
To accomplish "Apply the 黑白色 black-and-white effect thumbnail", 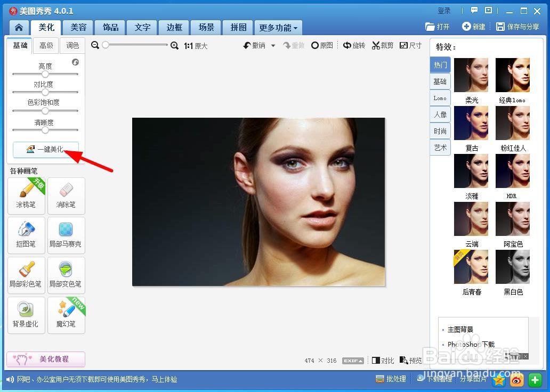I will tap(513, 267).
